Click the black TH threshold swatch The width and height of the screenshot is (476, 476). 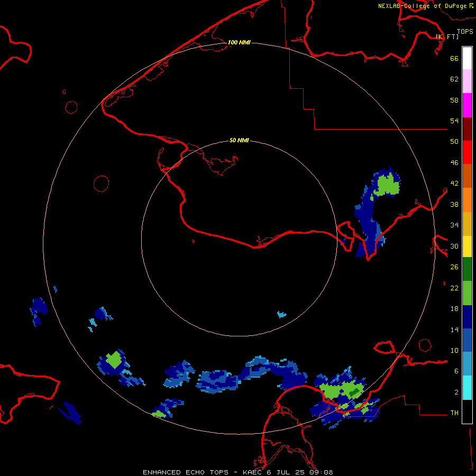[x=467, y=411]
